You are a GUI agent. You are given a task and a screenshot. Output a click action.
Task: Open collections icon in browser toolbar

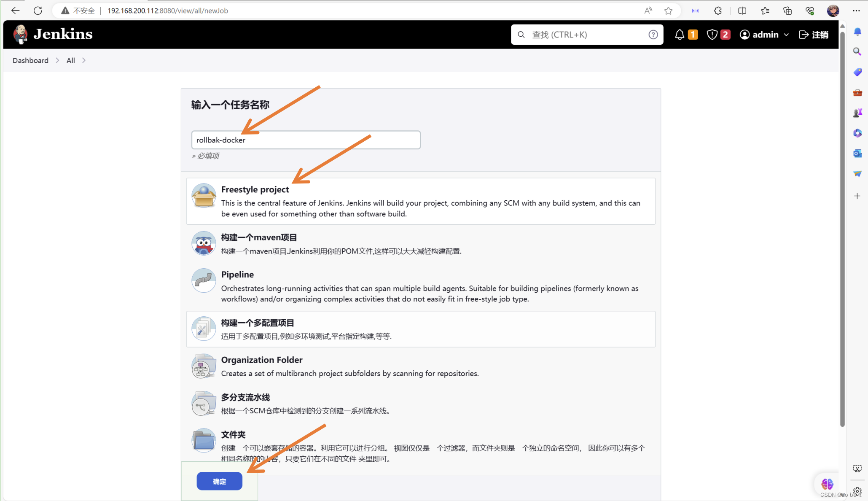pos(787,11)
